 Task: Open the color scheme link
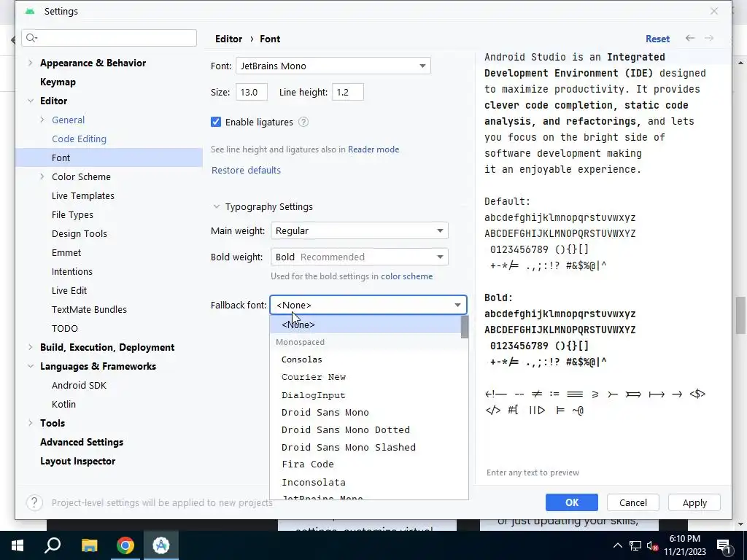pos(407,276)
